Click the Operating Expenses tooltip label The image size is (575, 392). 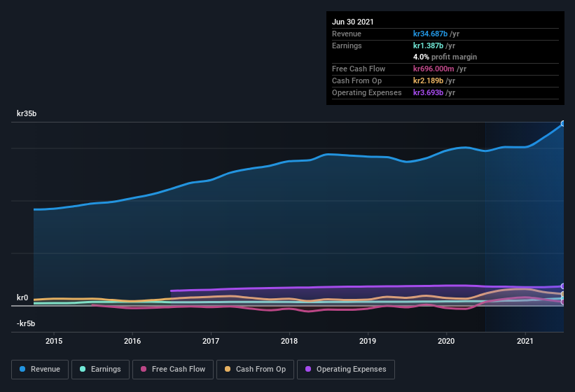367,92
